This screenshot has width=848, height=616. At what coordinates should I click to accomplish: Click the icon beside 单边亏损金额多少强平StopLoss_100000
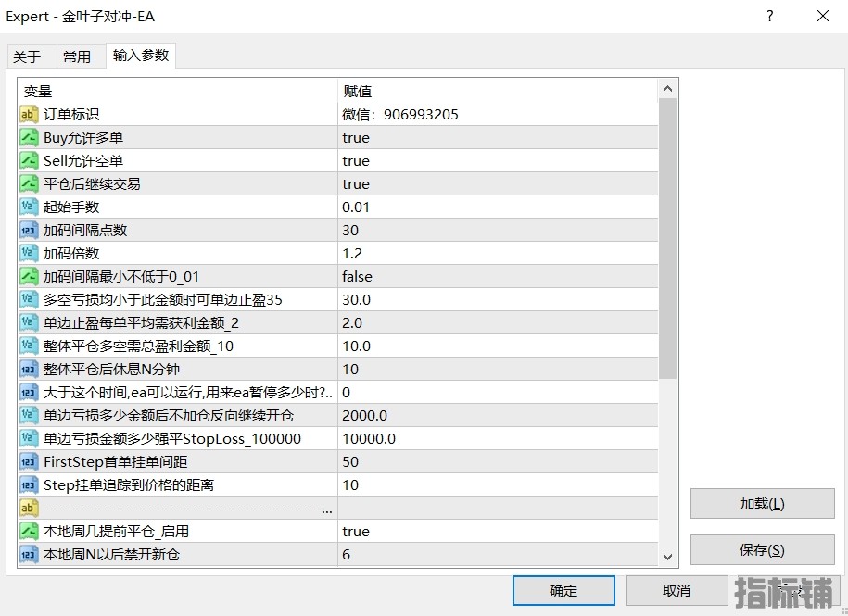(29, 439)
